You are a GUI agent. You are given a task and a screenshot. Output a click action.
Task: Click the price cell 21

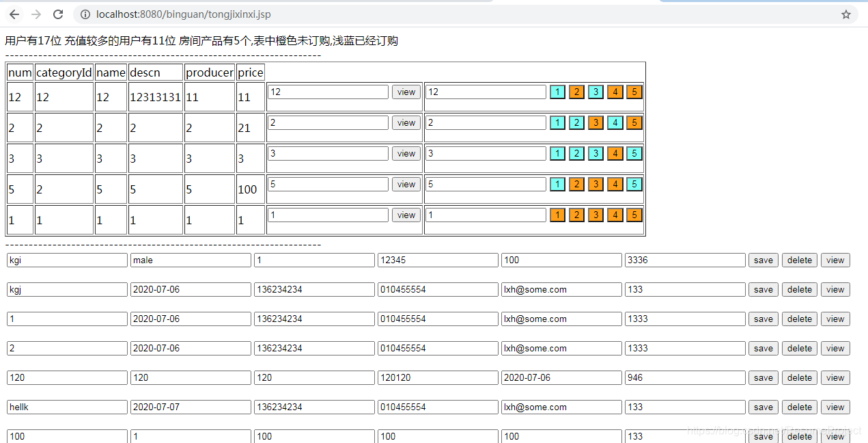[251, 128]
